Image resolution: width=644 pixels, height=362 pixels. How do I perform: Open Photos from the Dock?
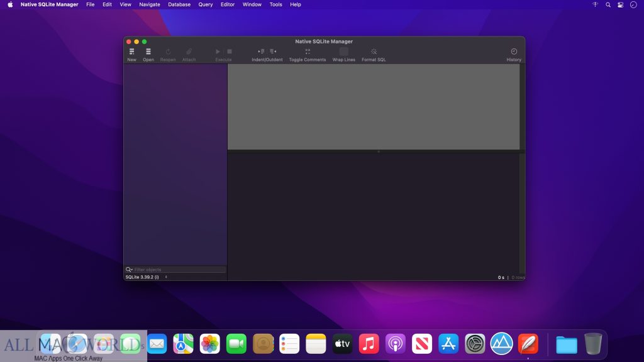[210, 344]
